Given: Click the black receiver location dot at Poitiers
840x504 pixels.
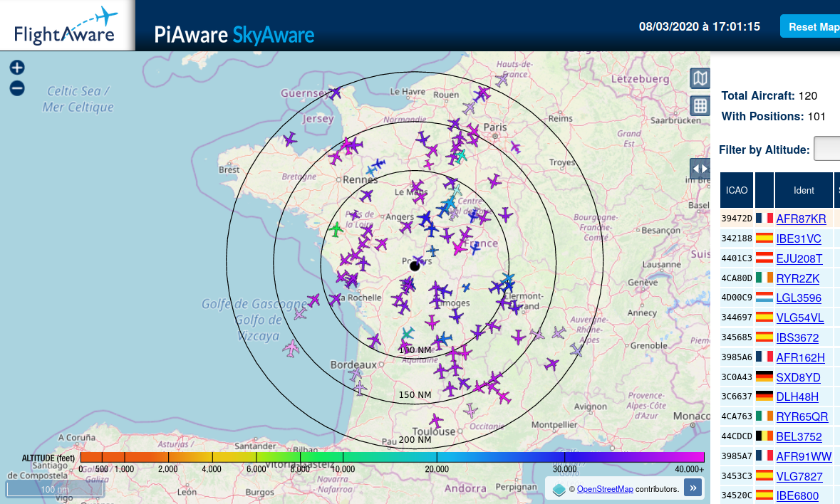Looking at the screenshot, I should [x=415, y=266].
